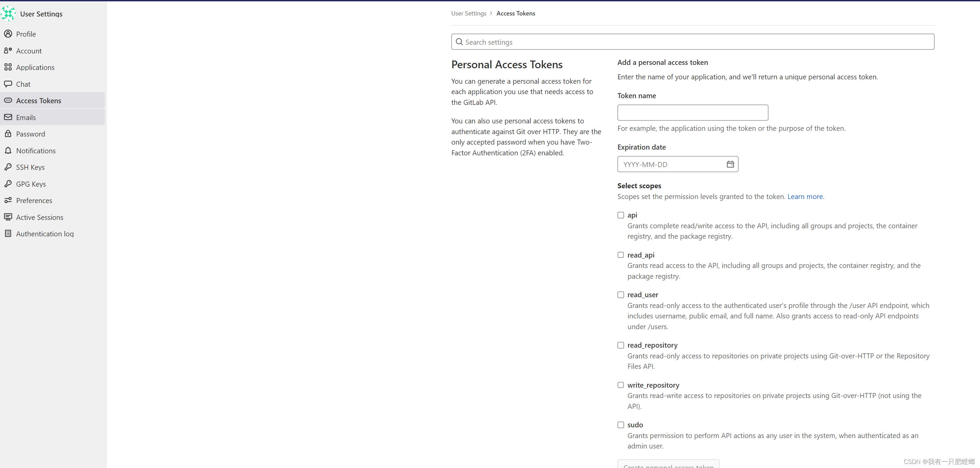
Task: Enable the api scope checkbox
Action: coord(620,214)
